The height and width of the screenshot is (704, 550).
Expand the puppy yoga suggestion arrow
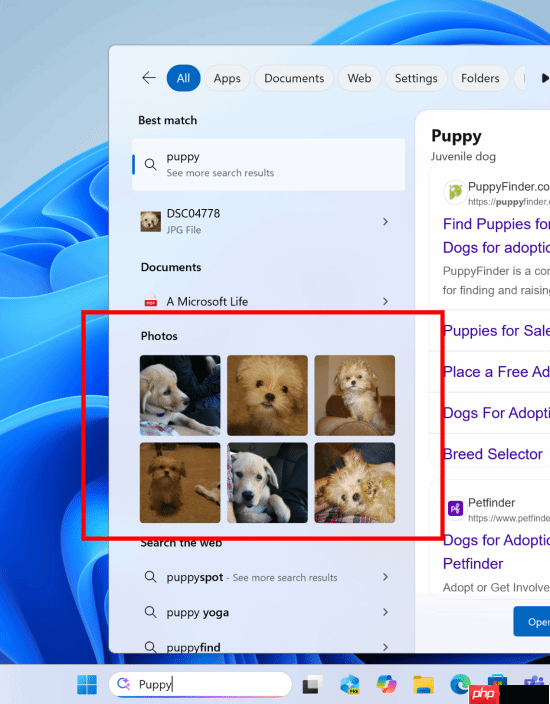point(385,612)
